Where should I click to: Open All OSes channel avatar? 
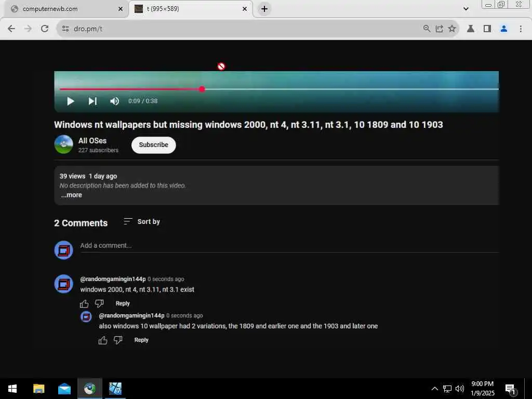63,144
